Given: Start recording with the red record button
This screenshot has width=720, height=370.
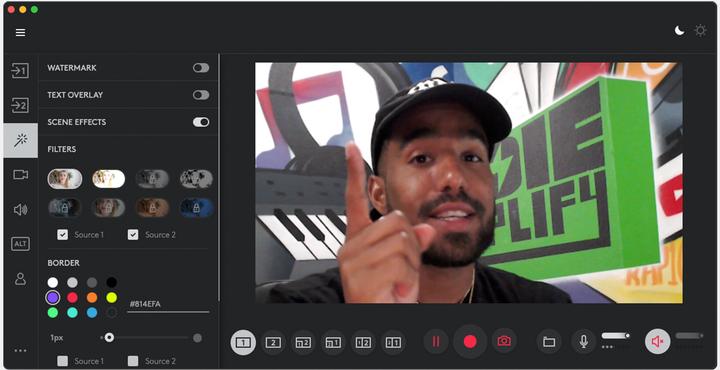Looking at the screenshot, I should pos(470,342).
